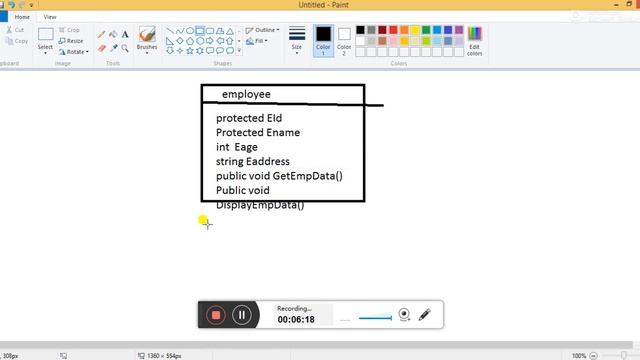This screenshot has height=360, width=640.
Task: Choose the Five-point star shape
Action: point(190,51)
